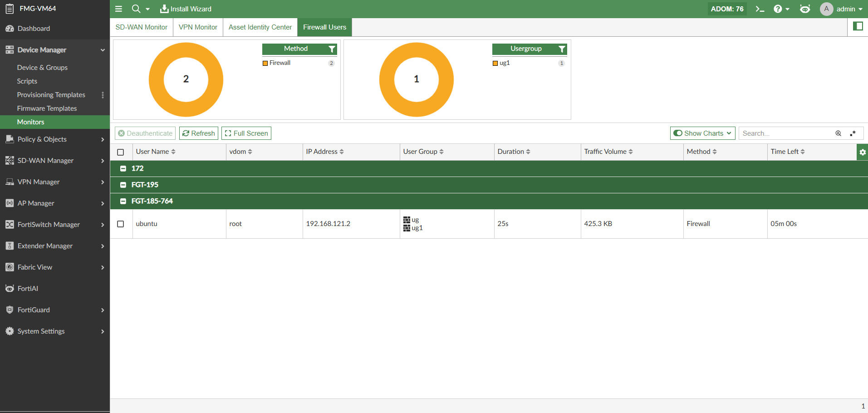Click the System Settings gear icon
Image resolution: width=868 pixels, height=413 pixels.
(x=10, y=331)
